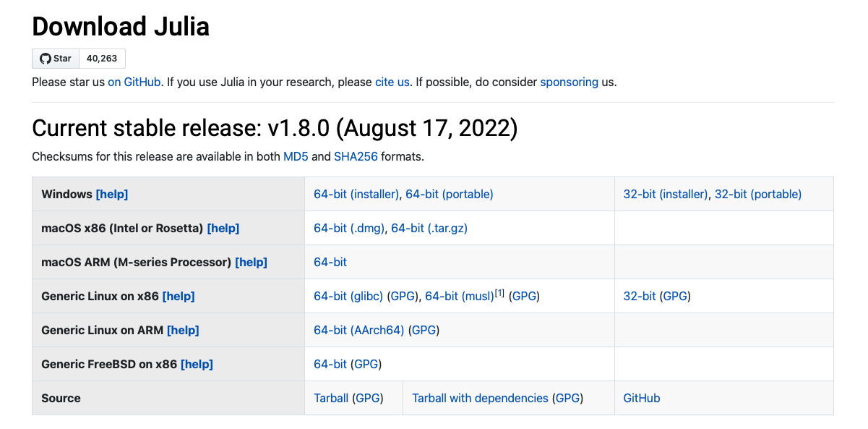Follow the 'cite us' link

pos(392,82)
